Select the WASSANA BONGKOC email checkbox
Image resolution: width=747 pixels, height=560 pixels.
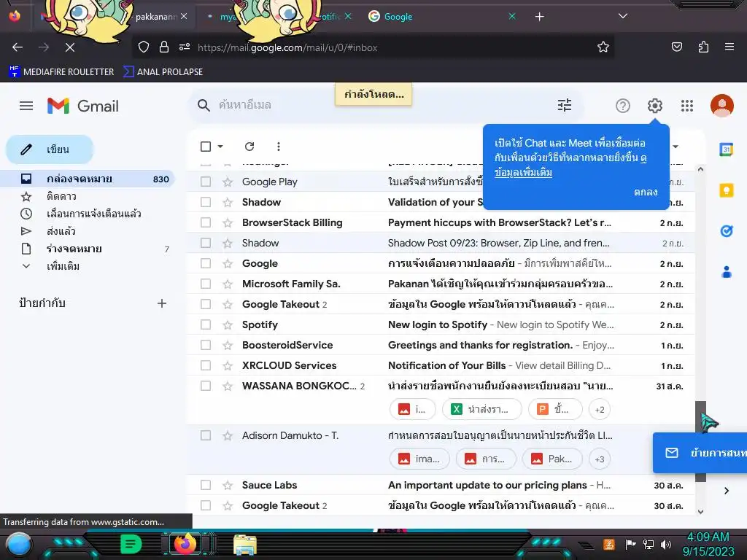pyautogui.click(x=205, y=386)
